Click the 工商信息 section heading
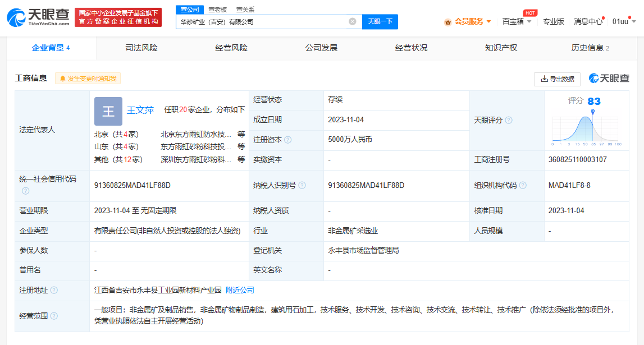 (x=31, y=79)
